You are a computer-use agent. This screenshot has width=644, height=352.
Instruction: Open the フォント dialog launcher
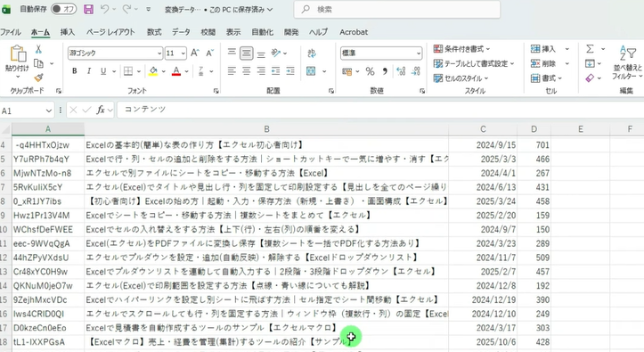pos(216,91)
